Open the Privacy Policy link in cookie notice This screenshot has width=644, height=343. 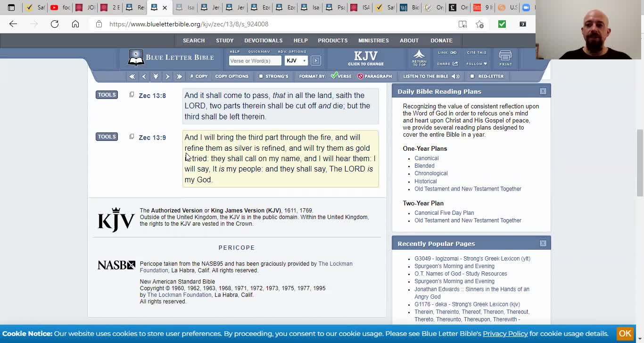[x=505, y=334]
